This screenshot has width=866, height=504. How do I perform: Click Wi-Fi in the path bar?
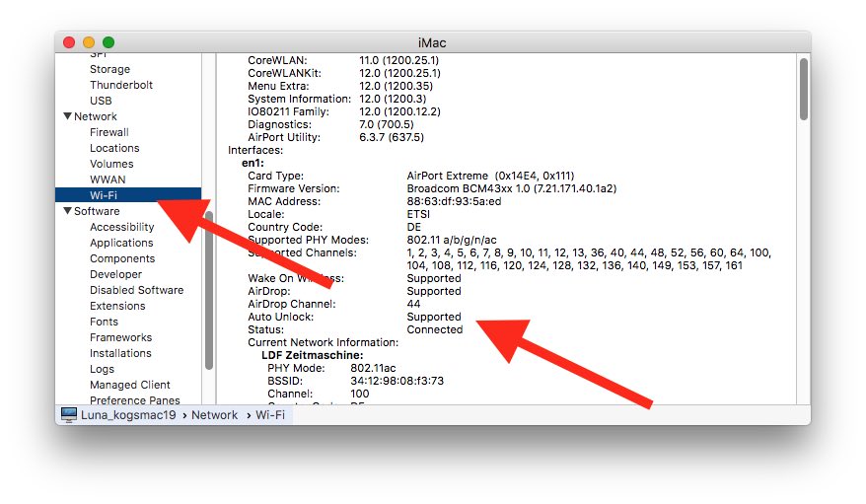coord(270,415)
